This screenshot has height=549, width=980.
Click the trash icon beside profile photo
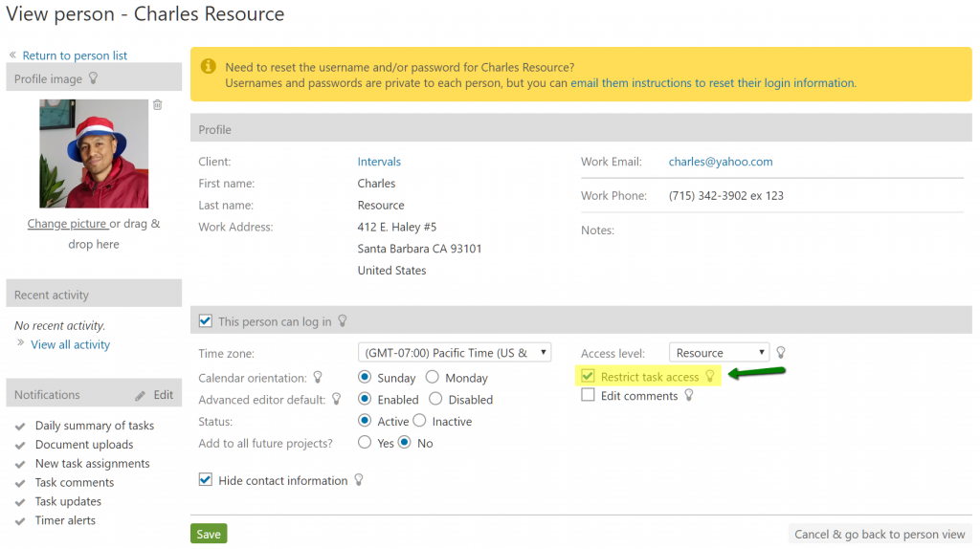(x=158, y=105)
